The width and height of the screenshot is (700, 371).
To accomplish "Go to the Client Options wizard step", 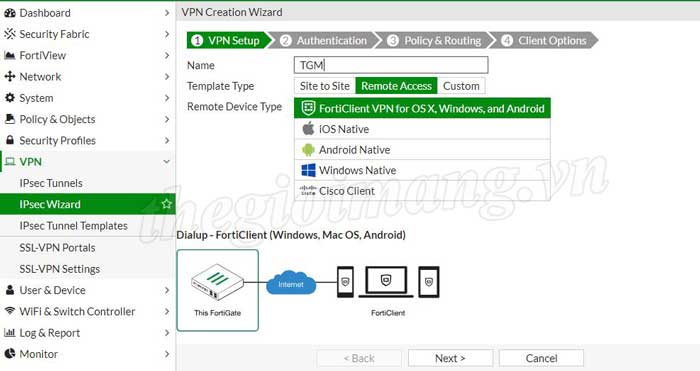I will point(546,40).
